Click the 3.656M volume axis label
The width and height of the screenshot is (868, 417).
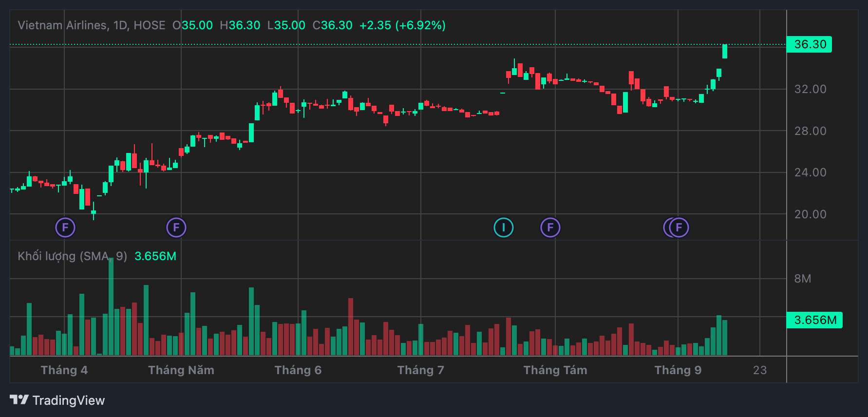pyautogui.click(x=815, y=320)
